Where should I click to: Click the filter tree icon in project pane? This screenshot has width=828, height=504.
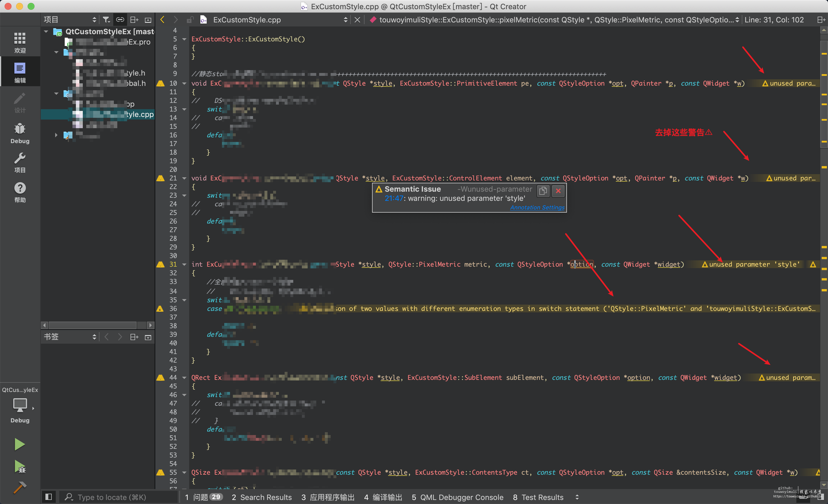106,20
